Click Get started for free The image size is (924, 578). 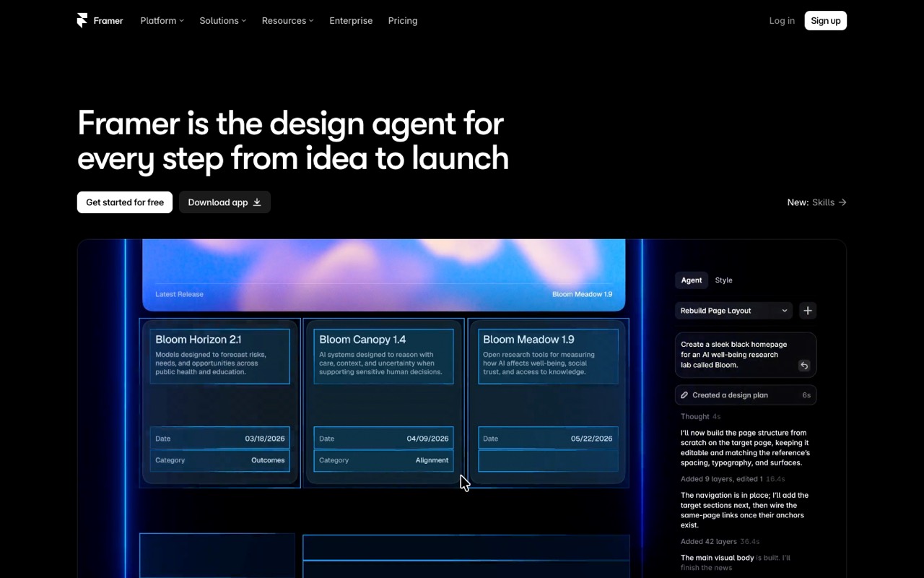coord(125,202)
